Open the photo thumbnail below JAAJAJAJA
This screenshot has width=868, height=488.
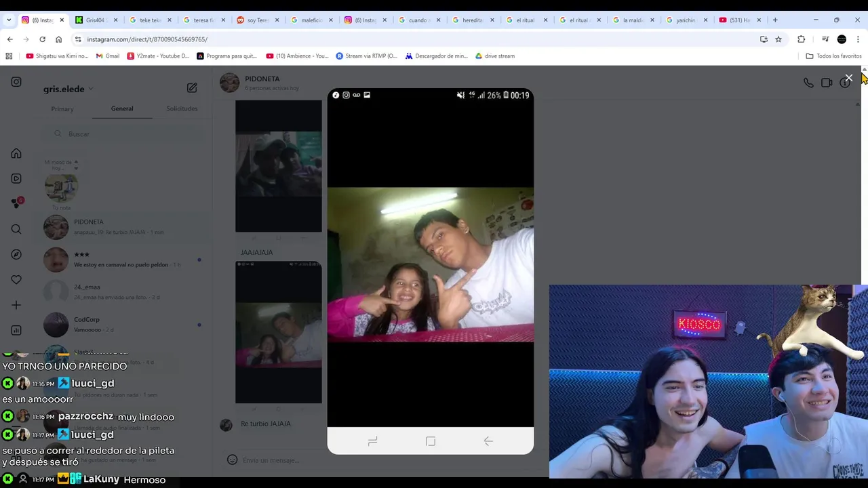pos(279,332)
